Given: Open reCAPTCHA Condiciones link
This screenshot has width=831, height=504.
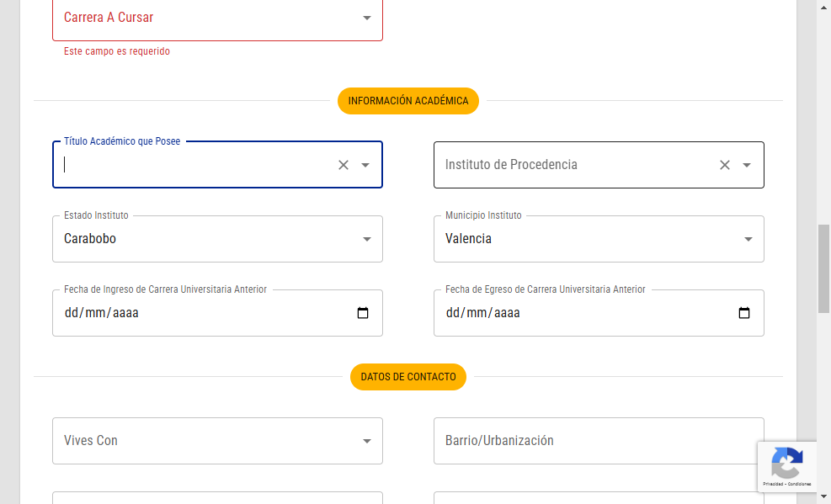Looking at the screenshot, I should [799, 484].
